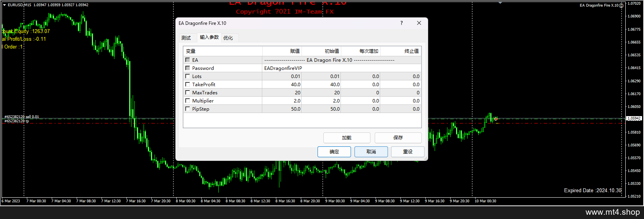
Task: Click the 重设 reset button
Action: pyautogui.click(x=408, y=152)
